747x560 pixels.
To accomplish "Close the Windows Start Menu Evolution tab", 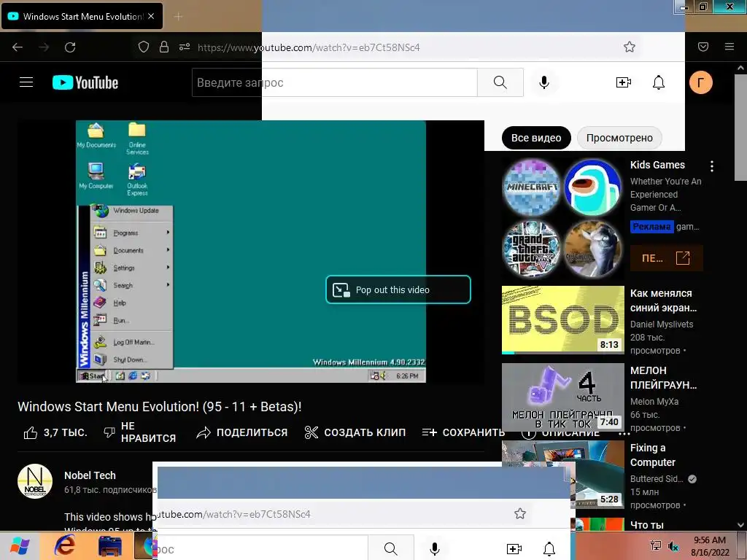I will point(151,16).
